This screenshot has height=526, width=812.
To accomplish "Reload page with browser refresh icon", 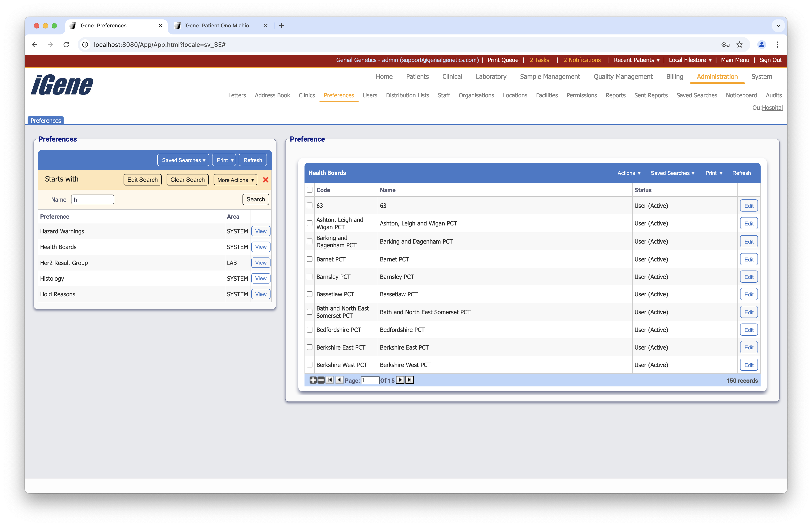I will click(x=66, y=45).
